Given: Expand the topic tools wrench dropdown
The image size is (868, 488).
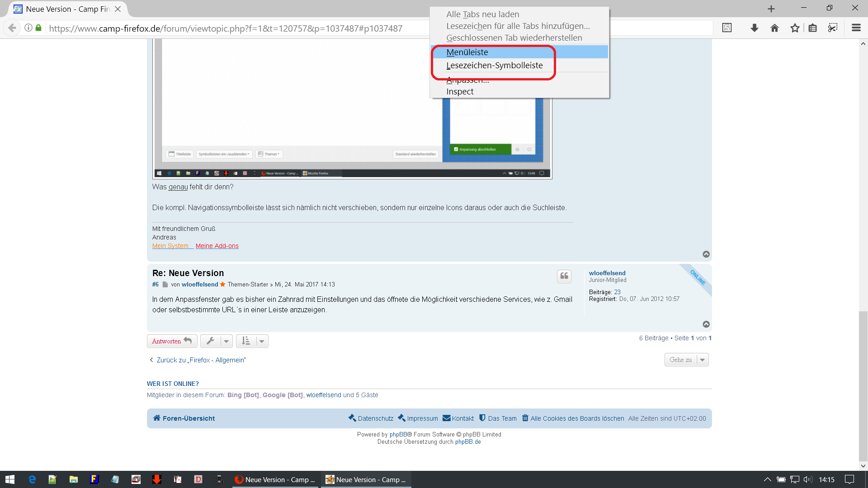Looking at the screenshot, I should coord(217,341).
